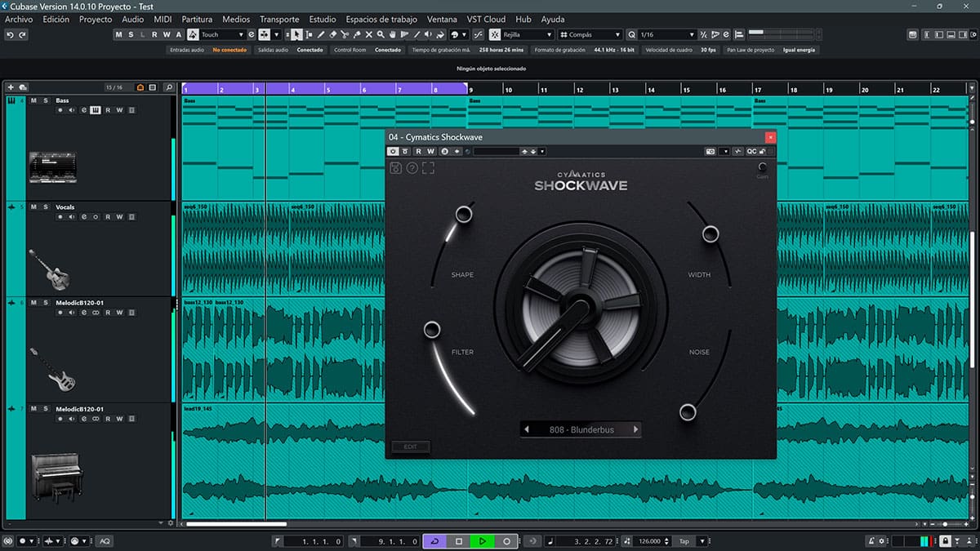Toggle plugin Read automation (R)
Screen dimensions: 980x551
419,151
